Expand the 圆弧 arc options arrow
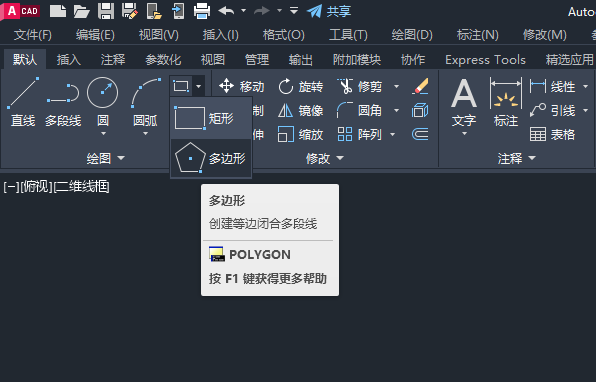Image resolution: width=596 pixels, height=382 pixels. click(x=145, y=133)
